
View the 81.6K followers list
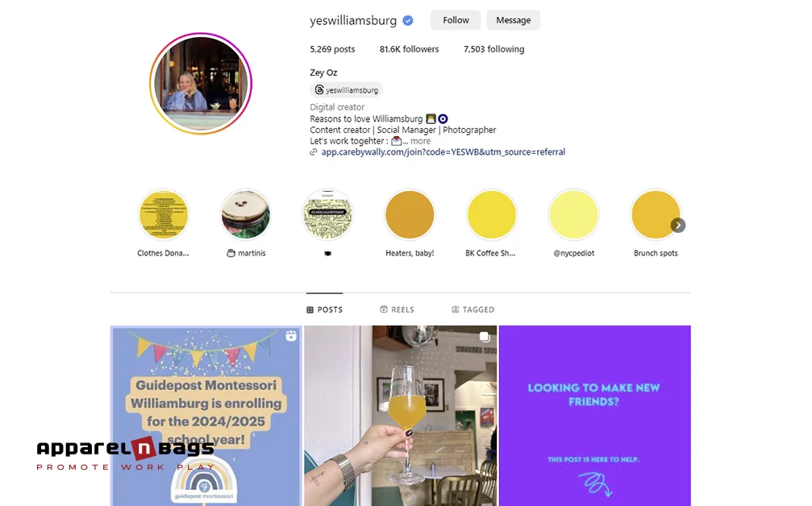click(x=409, y=49)
